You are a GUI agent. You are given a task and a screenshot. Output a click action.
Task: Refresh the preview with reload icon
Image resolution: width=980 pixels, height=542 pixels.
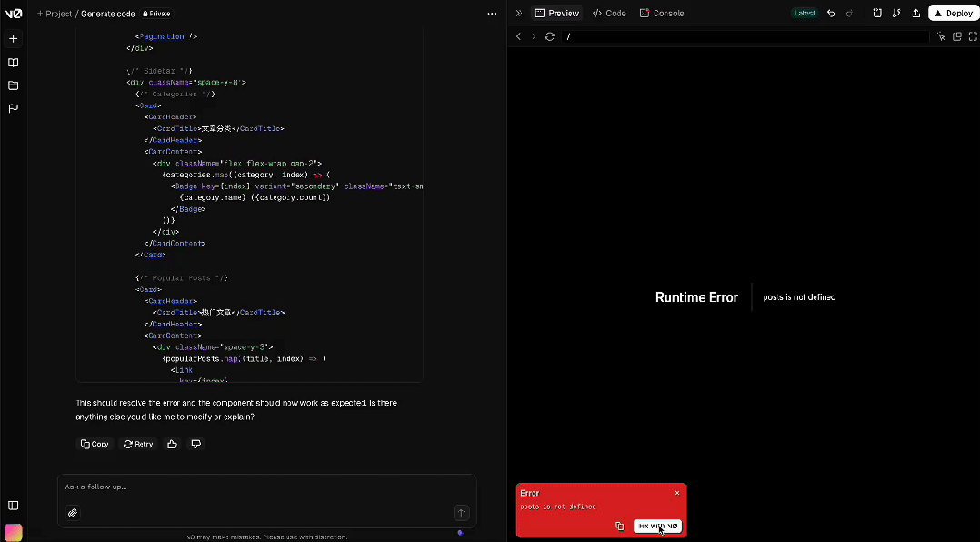click(550, 36)
